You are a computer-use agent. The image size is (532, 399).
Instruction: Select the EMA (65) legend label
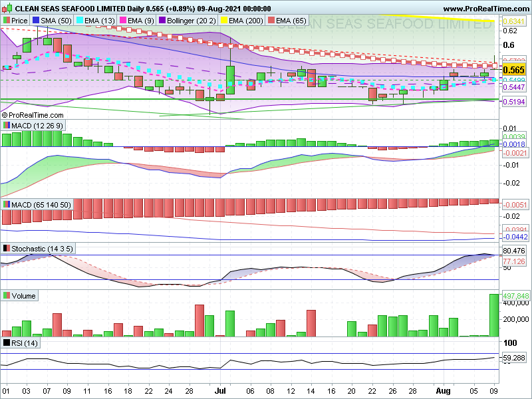click(x=291, y=21)
